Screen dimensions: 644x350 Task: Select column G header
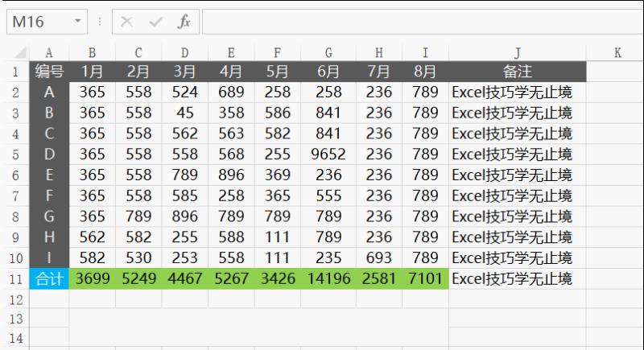tap(328, 53)
